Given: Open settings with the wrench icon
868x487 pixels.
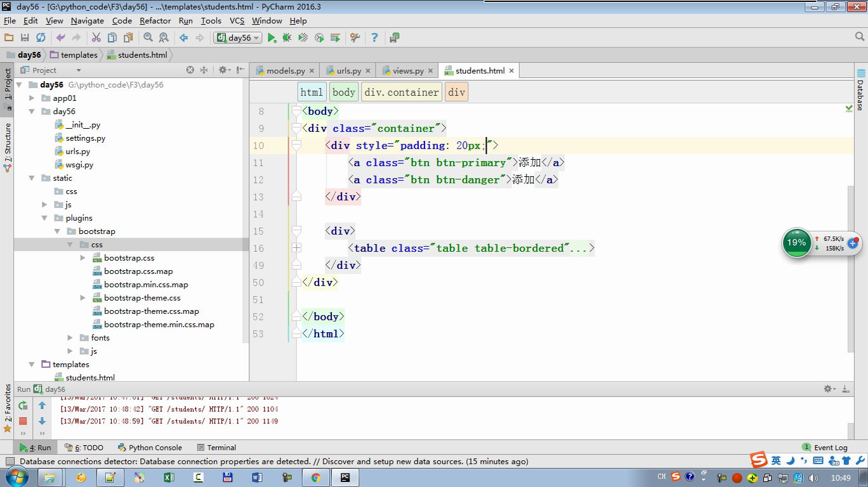Looking at the screenshot, I should tap(355, 38).
